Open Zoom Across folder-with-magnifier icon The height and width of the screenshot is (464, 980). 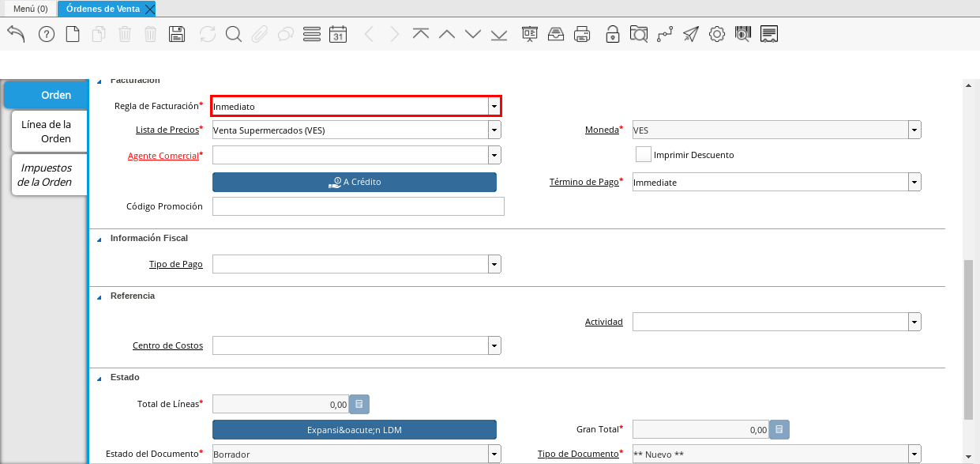[x=639, y=34]
